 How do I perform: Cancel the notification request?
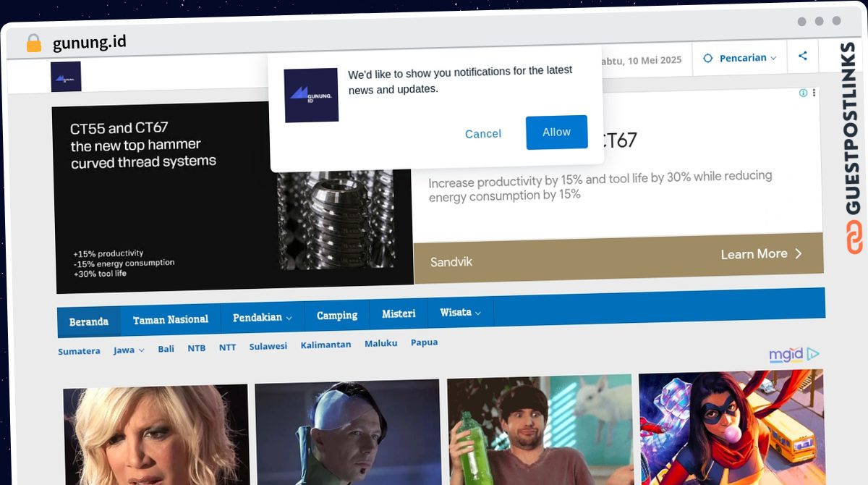tap(483, 134)
